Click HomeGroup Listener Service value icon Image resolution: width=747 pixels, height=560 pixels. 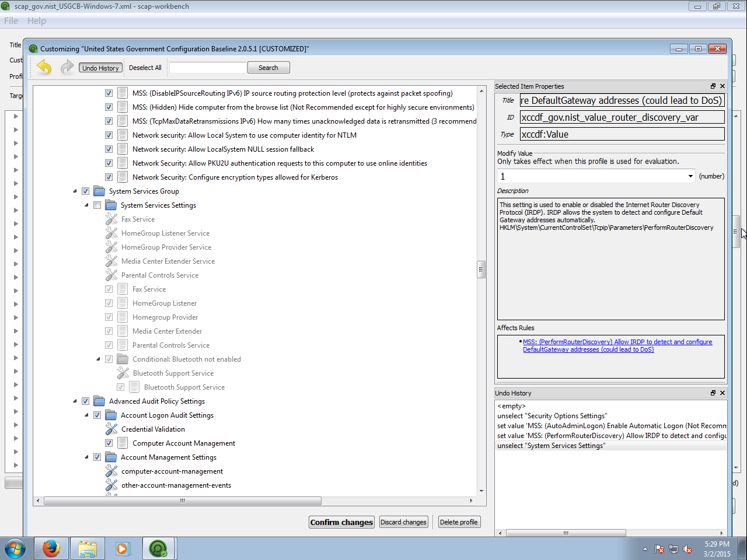click(x=111, y=233)
